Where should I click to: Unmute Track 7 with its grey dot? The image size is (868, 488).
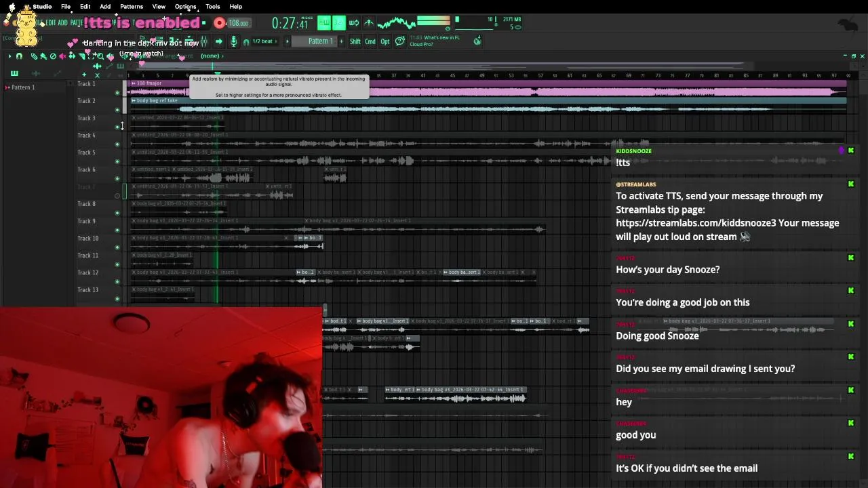(117, 196)
